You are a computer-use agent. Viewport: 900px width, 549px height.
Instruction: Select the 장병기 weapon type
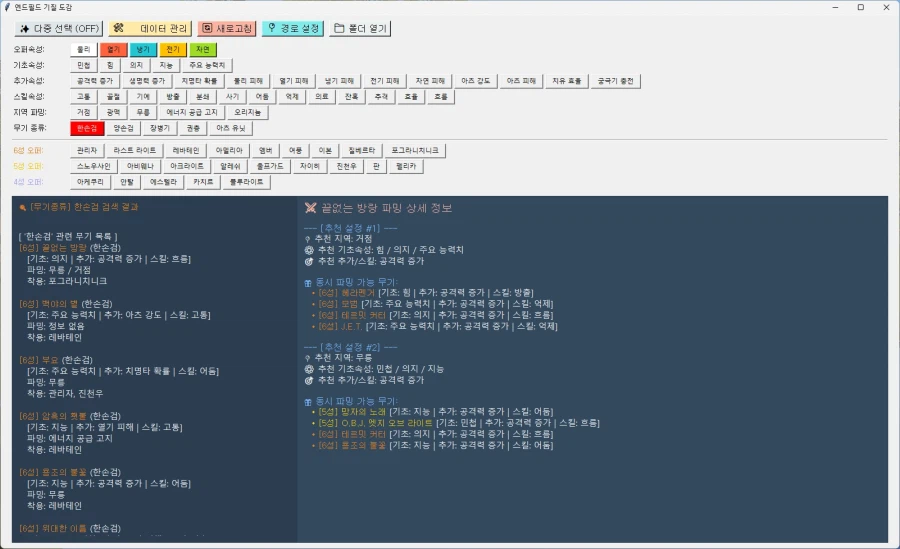tap(160, 128)
